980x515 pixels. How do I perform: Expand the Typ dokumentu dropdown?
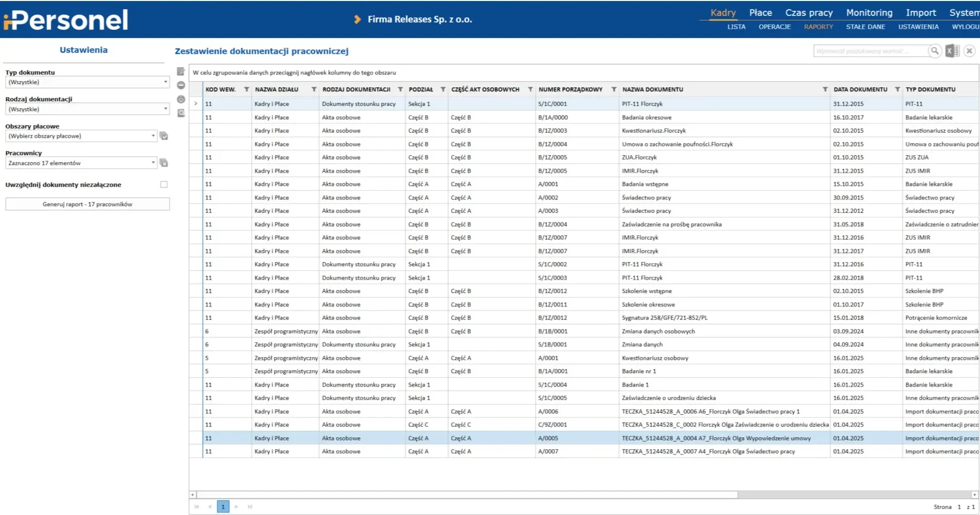tap(165, 82)
